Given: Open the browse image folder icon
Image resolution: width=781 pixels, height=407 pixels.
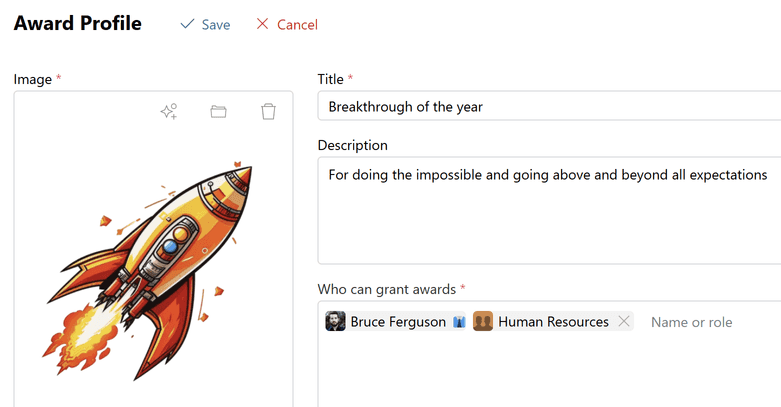Looking at the screenshot, I should coord(218,112).
